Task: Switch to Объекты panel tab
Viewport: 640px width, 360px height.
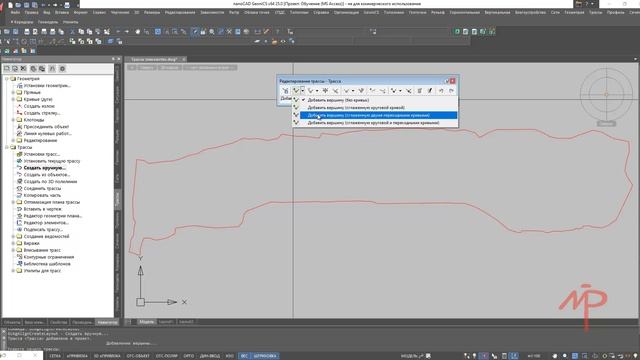Action: [x=12, y=322]
